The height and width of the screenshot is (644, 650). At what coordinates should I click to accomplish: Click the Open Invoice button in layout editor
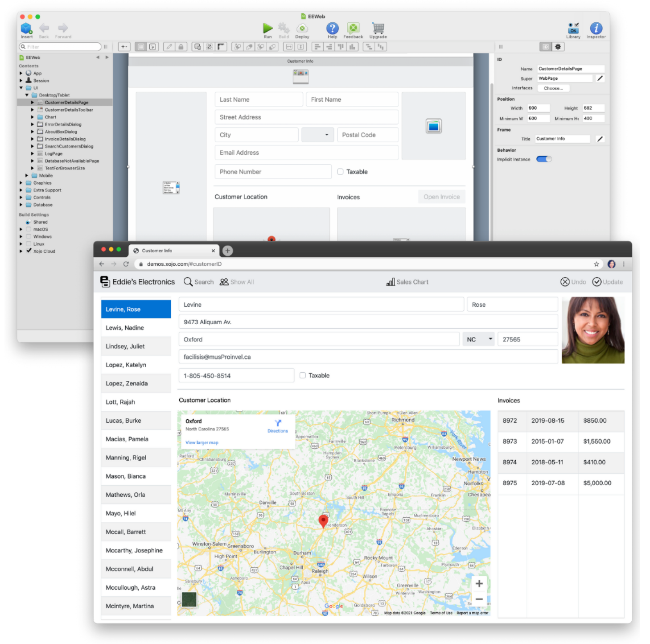[441, 197]
